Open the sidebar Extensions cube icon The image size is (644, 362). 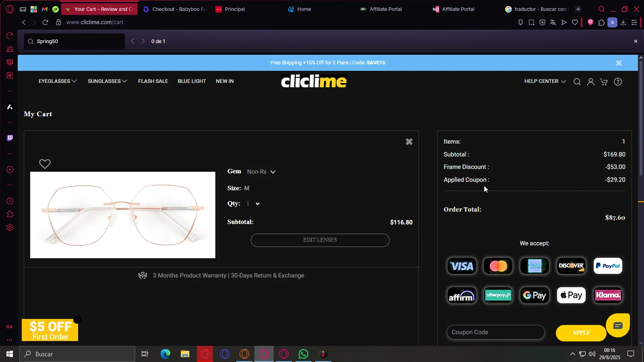point(10,214)
